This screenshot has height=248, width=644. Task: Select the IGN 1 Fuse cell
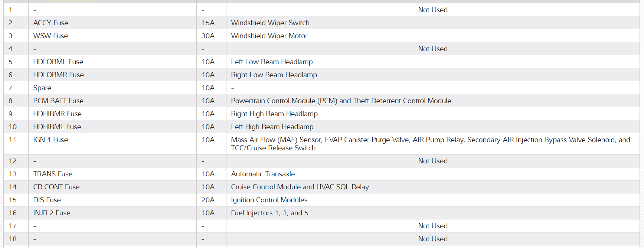(x=50, y=140)
